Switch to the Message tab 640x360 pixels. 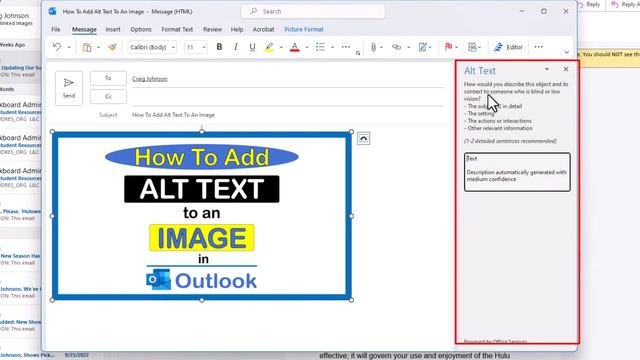tap(84, 29)
